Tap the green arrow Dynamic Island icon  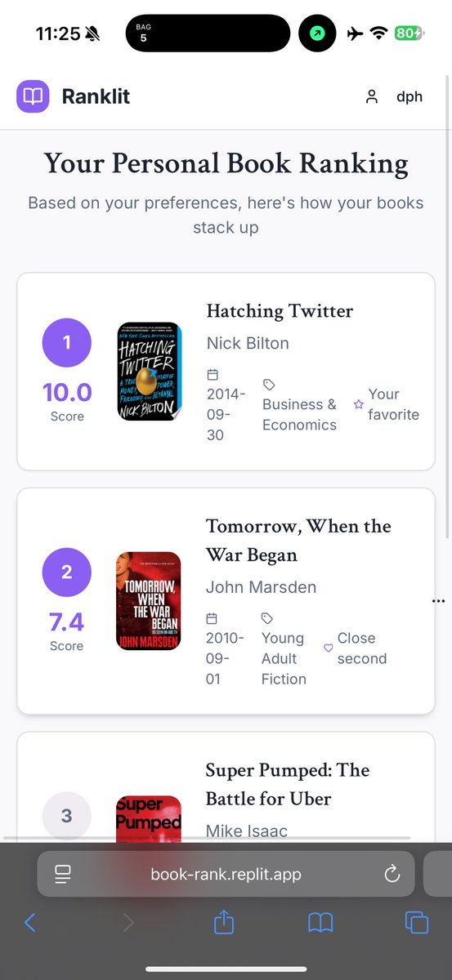click(317, 33)
